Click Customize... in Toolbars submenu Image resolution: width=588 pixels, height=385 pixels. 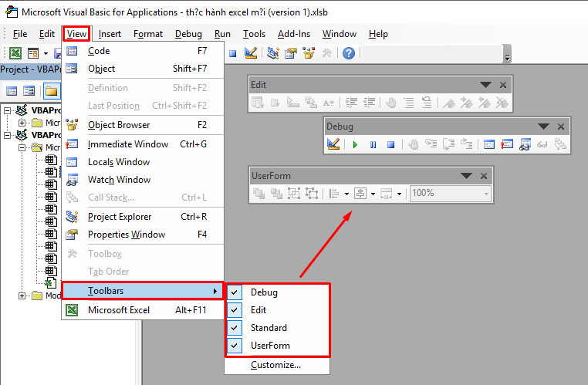[x=275, y=365]
